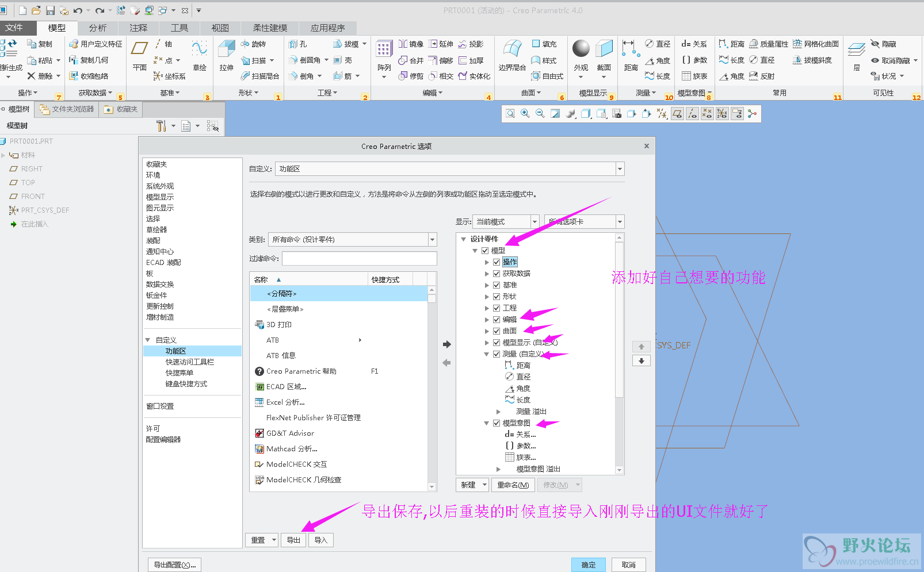The width and height of the screenshot is (924, 572).
Task: Click the 过滤命令 filter input field
Action: [360, 259]
